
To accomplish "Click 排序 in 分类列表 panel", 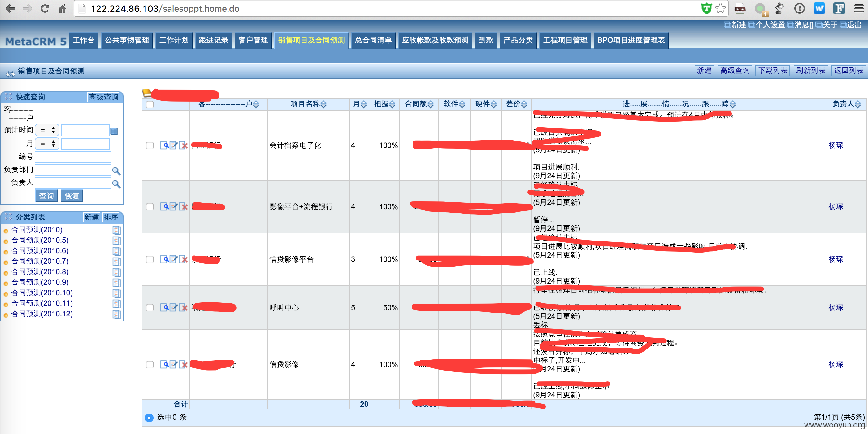I will [x=111, y=217].
